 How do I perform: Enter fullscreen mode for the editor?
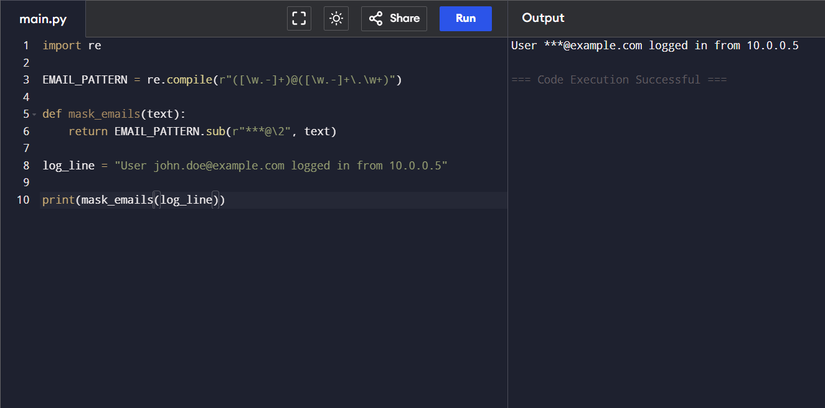pos(299,18)
